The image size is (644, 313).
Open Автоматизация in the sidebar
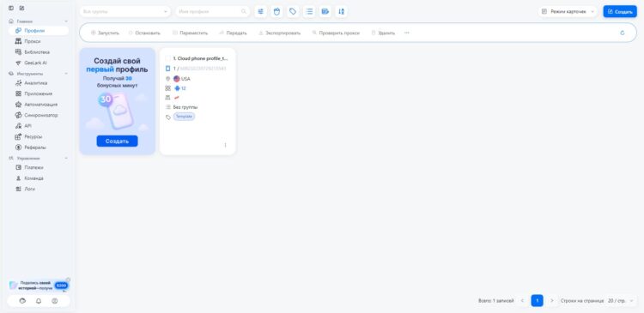[38, 105]
